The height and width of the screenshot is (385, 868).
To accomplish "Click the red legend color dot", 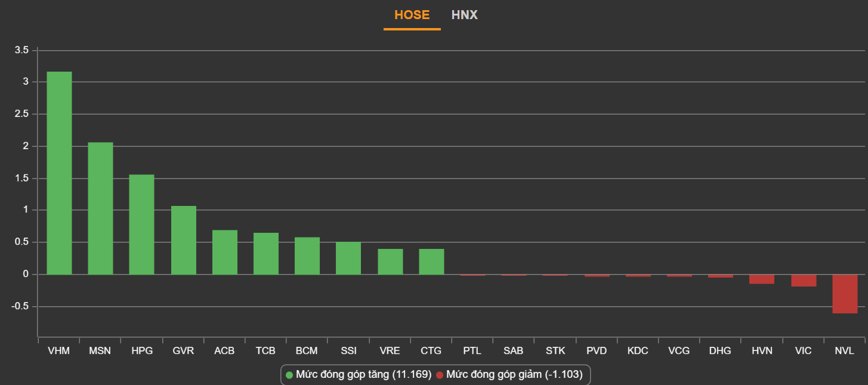I will click(440, 375).
